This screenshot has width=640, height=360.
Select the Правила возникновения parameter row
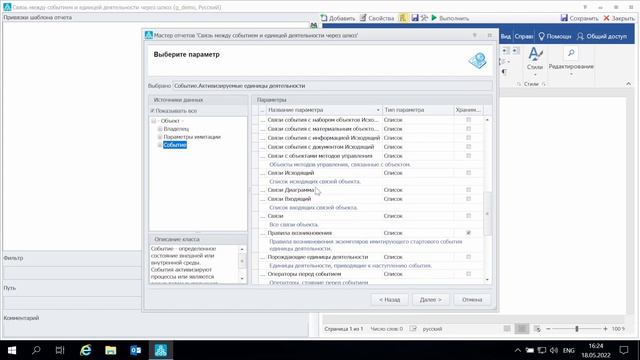click(371, 233)
